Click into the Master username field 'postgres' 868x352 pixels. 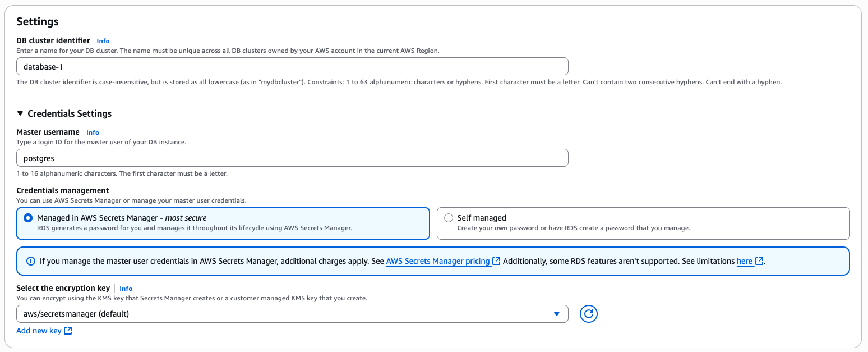(x=292, y=158)
